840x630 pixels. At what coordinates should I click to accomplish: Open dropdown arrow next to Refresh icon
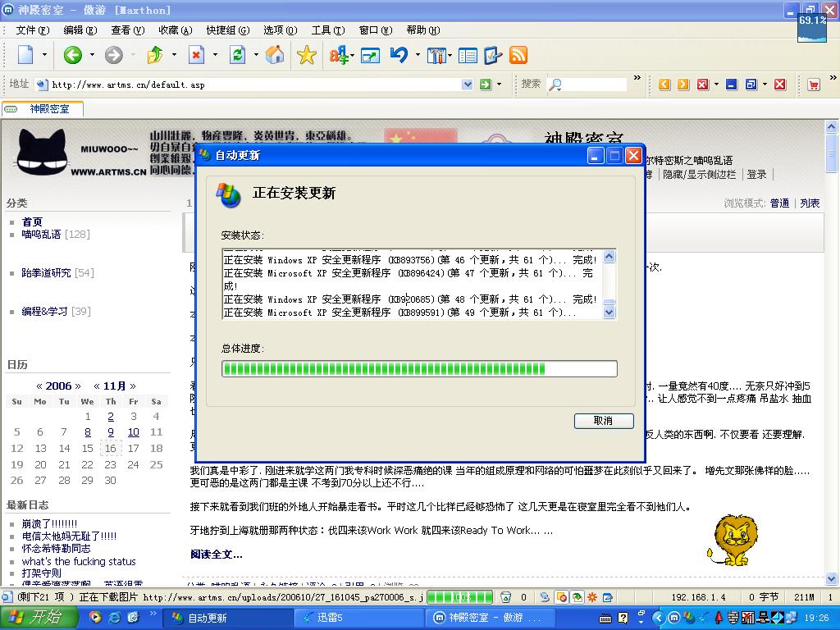256,55
